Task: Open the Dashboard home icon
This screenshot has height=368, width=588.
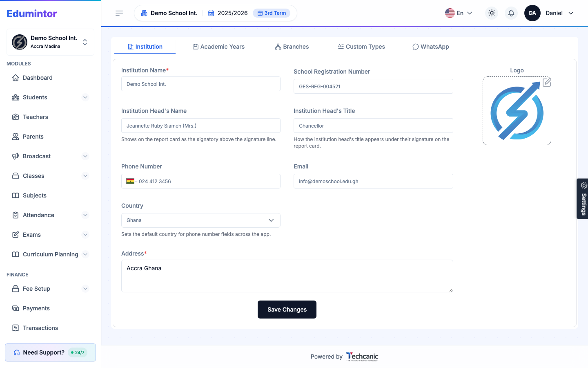Action: (x=16, y=78)
